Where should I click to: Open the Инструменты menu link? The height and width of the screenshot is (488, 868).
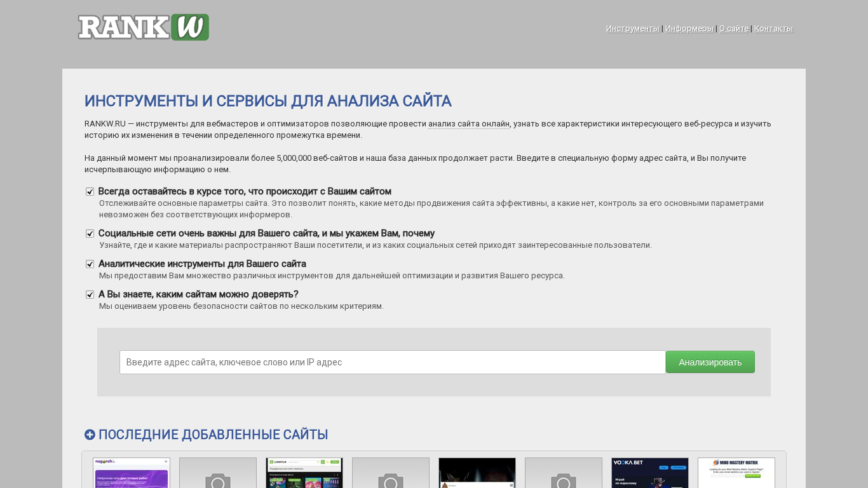[x=632, y=29]
